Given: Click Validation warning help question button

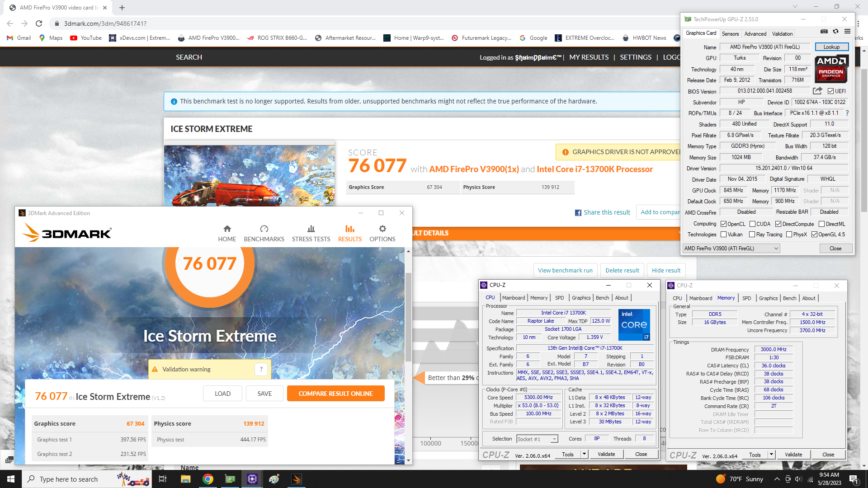Looking at the screenshot, I should coord(261,369).
